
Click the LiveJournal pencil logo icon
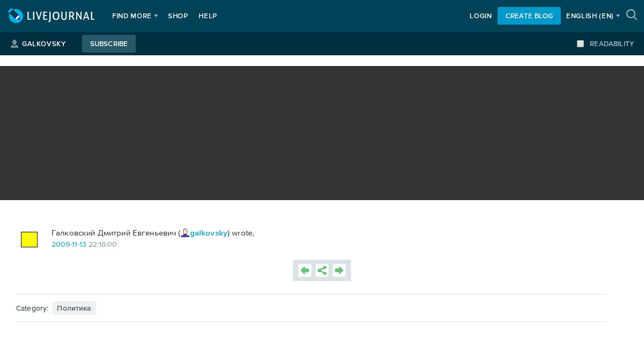[x=16, y=16]
